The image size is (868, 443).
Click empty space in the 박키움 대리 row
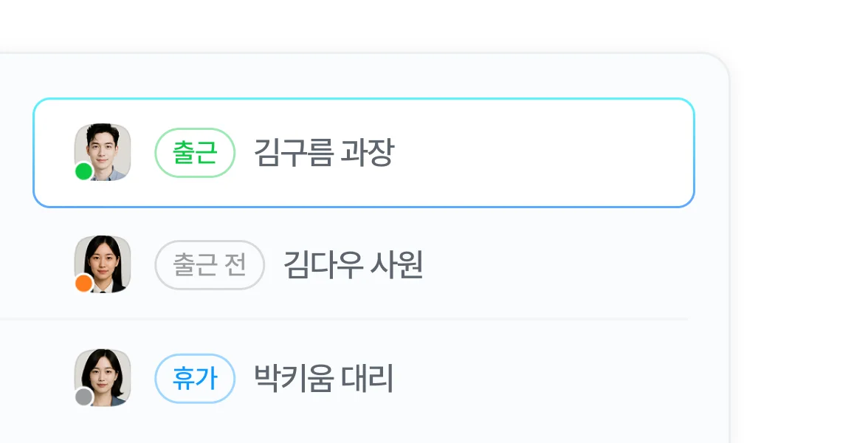point(546,379)
